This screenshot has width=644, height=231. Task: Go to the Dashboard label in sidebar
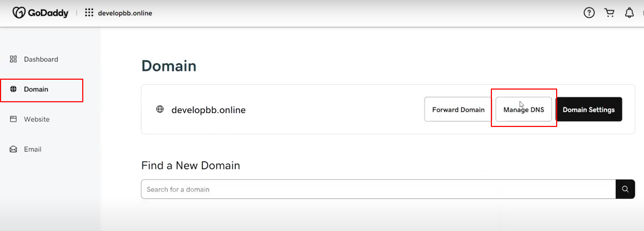click(41, 59)
